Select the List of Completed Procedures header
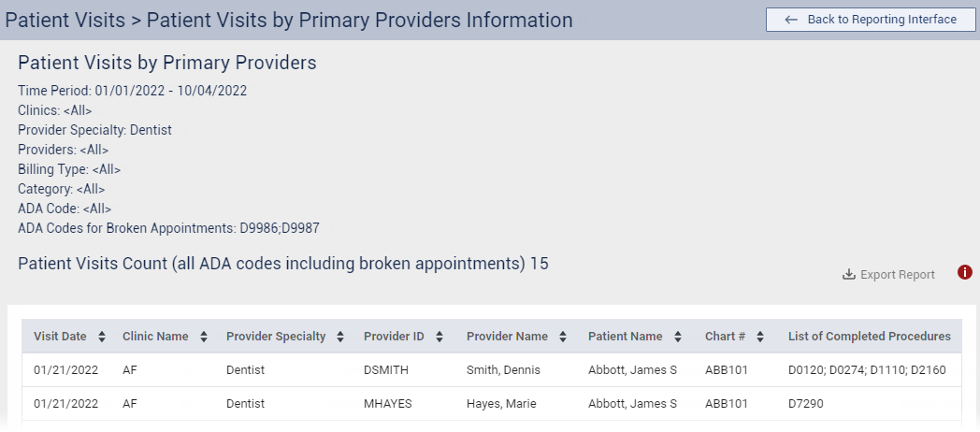The width and height of the screenshot is (980, 432). pyautogui.click(x=869, y=337)
